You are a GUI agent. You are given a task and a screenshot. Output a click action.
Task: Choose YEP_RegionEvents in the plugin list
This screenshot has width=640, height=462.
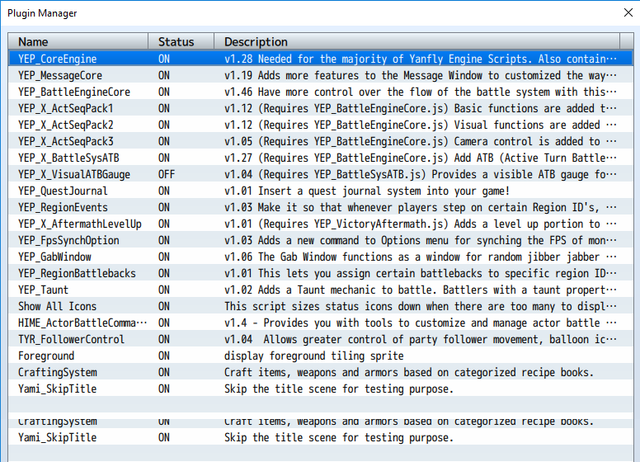pyautogui.click(x=62, y=207)
